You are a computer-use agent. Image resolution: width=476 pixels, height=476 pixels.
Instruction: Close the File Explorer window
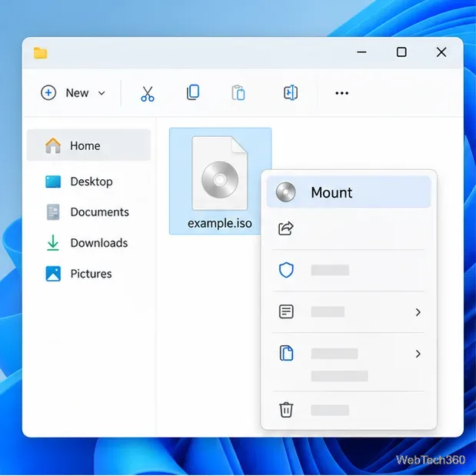click(x=441, y=52)
